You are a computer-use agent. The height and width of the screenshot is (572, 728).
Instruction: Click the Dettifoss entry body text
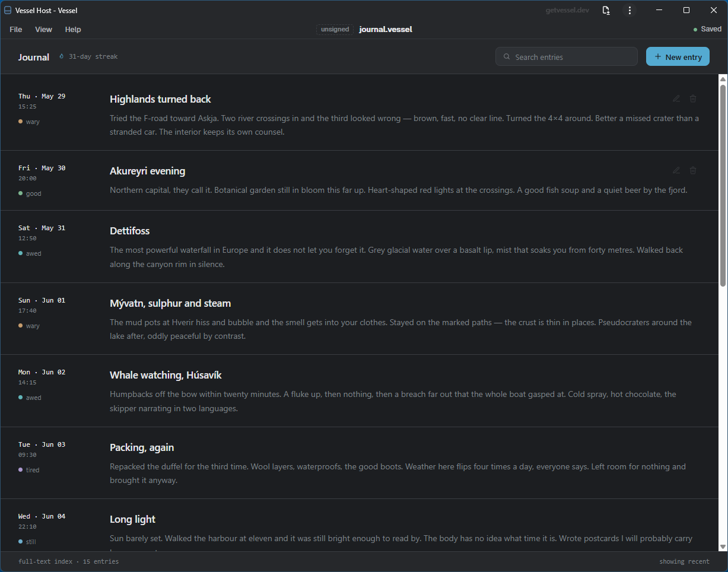(396, 258)
